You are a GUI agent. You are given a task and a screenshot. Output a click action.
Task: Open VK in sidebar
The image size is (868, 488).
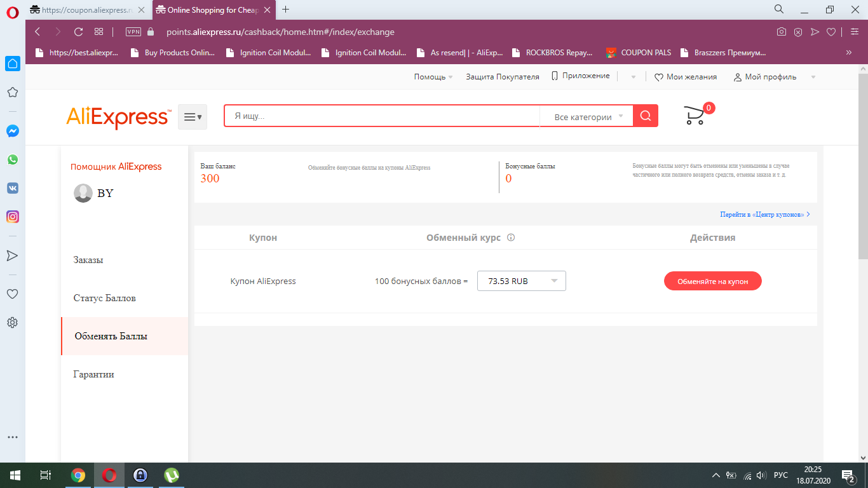point(12,188)
